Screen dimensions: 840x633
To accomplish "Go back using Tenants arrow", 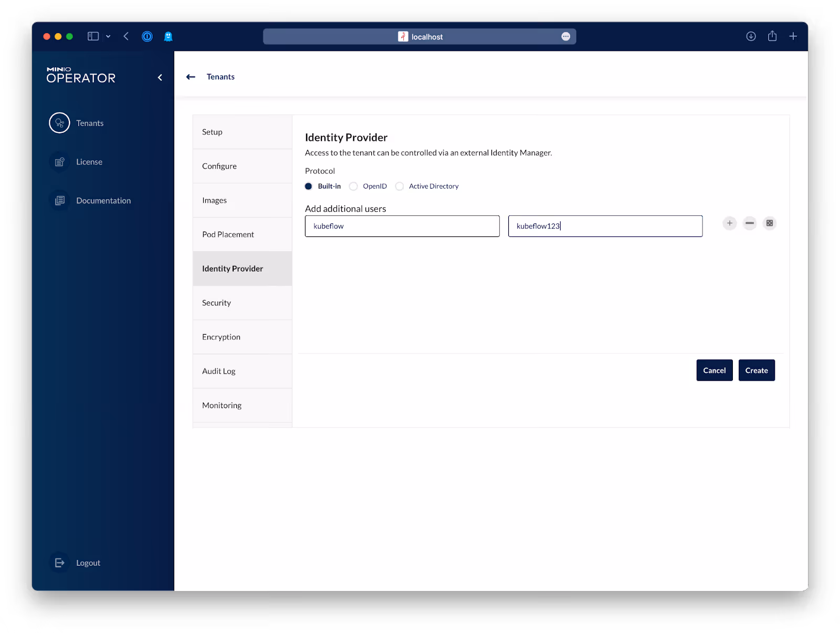I will 191,77.
